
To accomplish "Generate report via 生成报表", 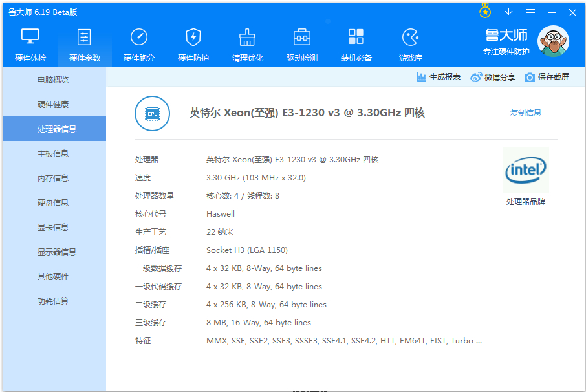I will (x=439, y=77).
